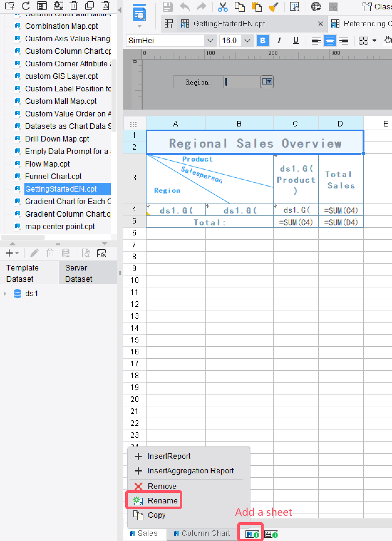Expand the ds1 dataset node

(5, 294)
